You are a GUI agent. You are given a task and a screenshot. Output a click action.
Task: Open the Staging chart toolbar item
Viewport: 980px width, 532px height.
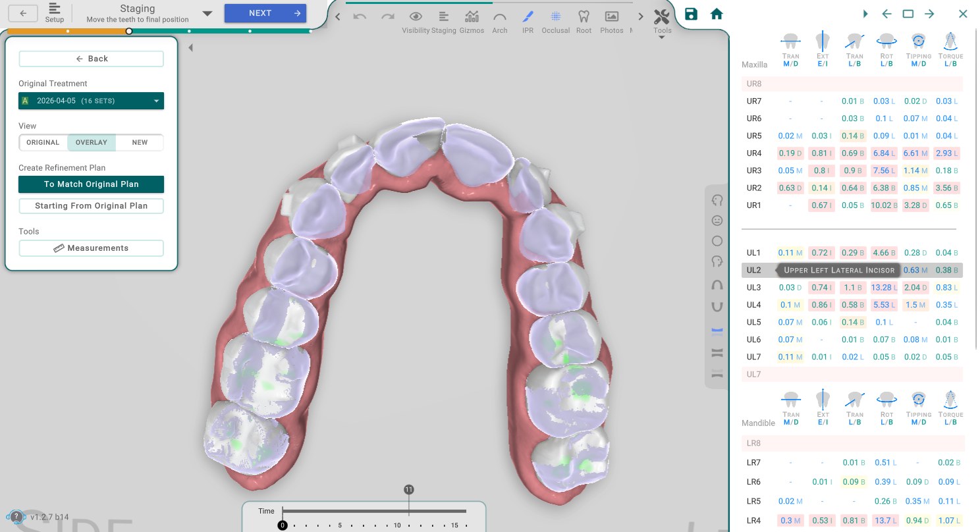tap(444, 21)
